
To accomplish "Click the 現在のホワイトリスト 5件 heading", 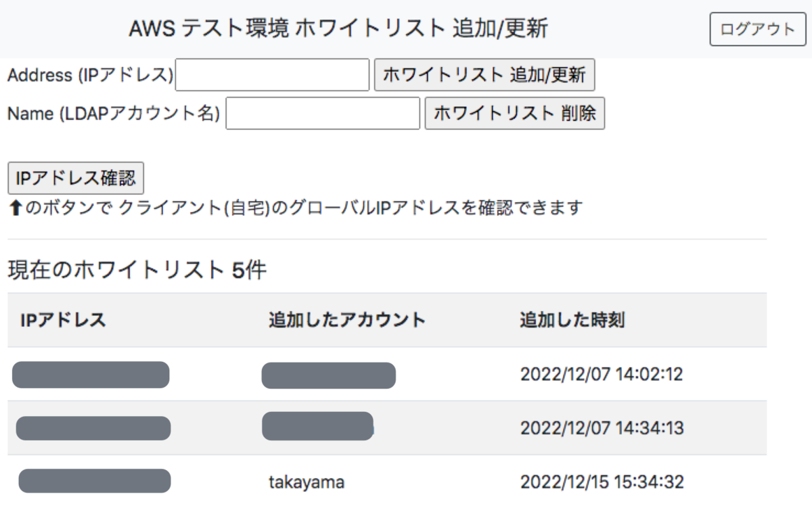I will [x=137, y=271].
